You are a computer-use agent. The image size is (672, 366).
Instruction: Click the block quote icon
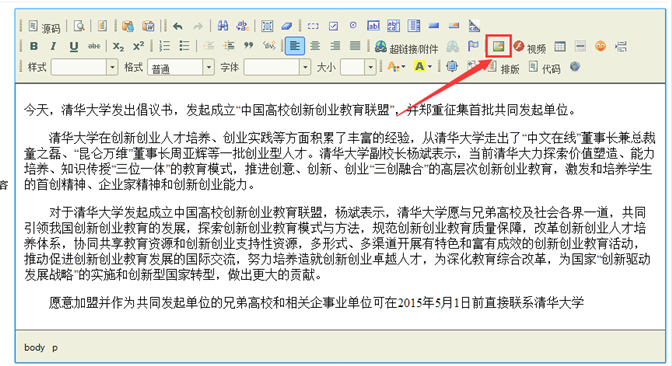(249, 46)
